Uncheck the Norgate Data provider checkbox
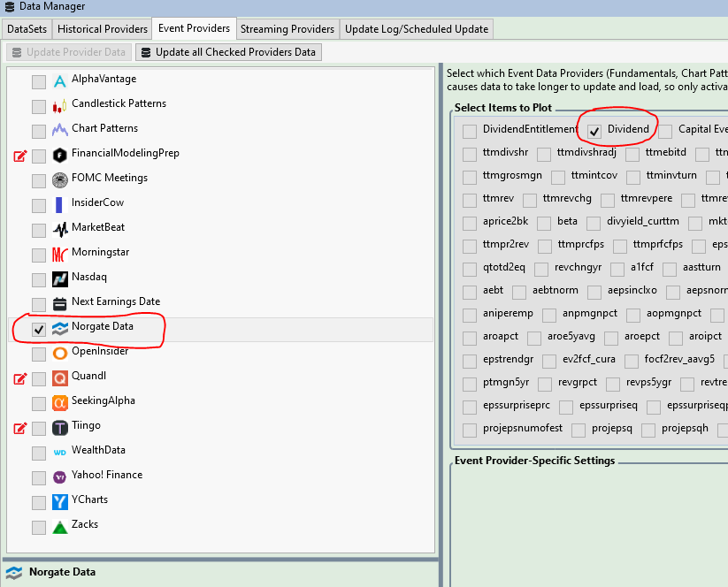Viewport: 728px width, 587px height. (x=39, y=330)
